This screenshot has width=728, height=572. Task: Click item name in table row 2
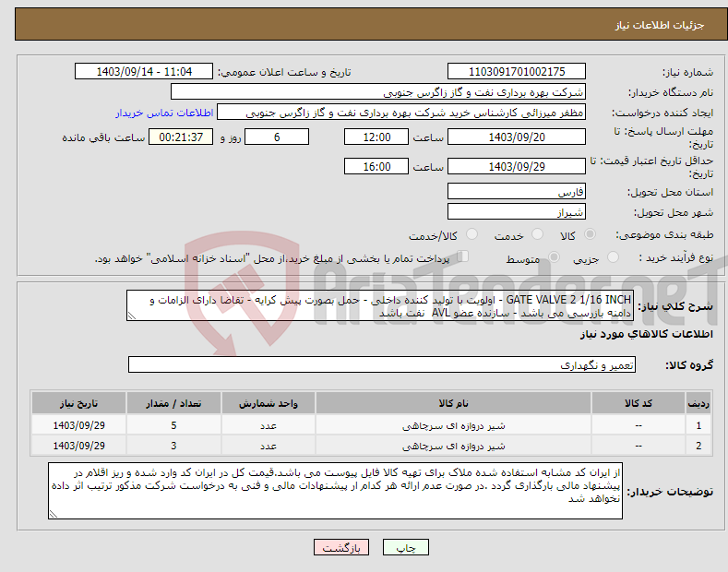[453, 446]
